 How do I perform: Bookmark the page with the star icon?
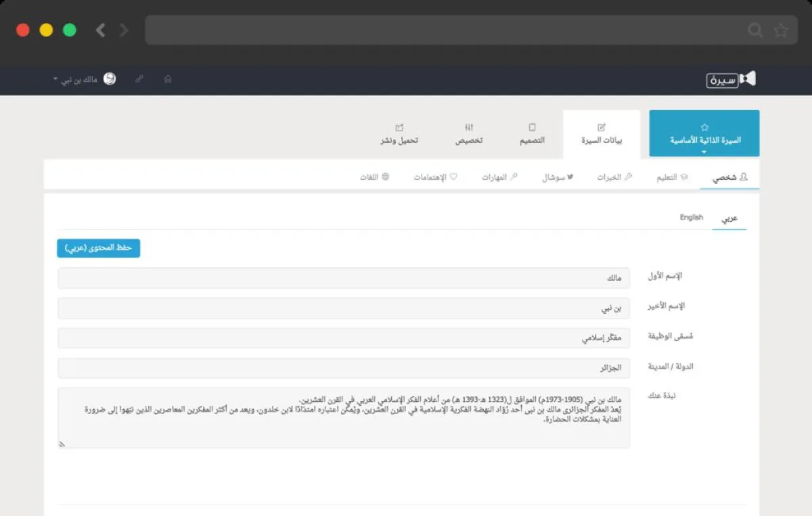(x=781, y=30)
